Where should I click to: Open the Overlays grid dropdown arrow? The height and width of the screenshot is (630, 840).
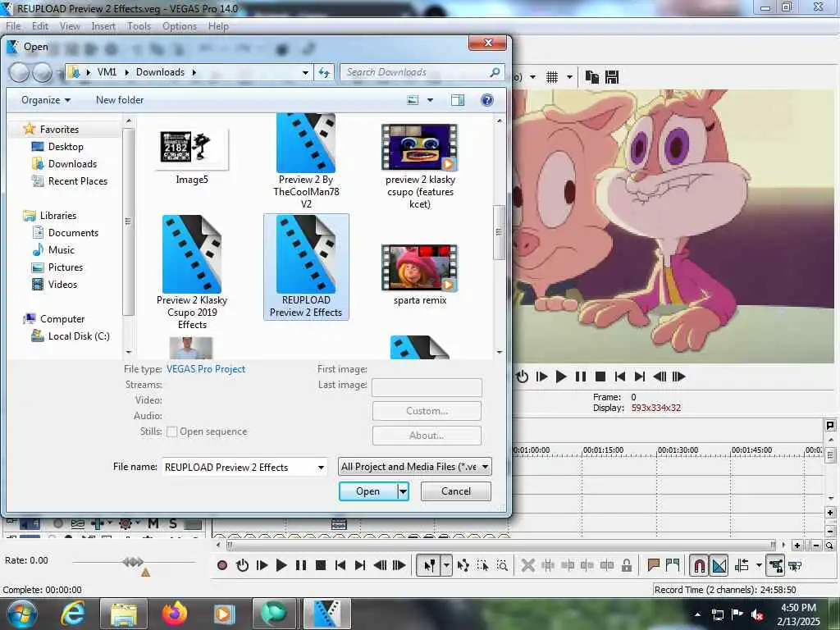click(569, 77)
